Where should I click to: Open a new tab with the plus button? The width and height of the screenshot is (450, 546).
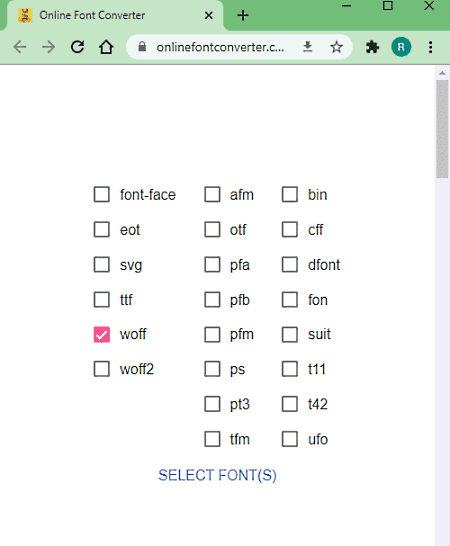pyautogui.click(x=243, y=15)
